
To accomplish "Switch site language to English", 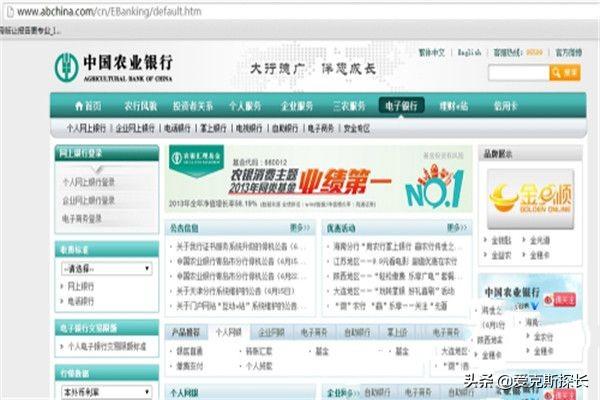I will (469, 52).
